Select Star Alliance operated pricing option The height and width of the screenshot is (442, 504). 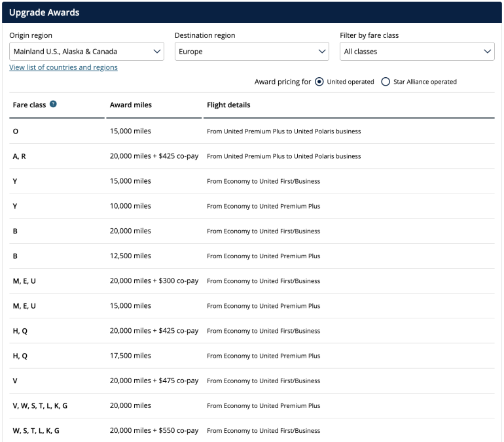[386, 82]
